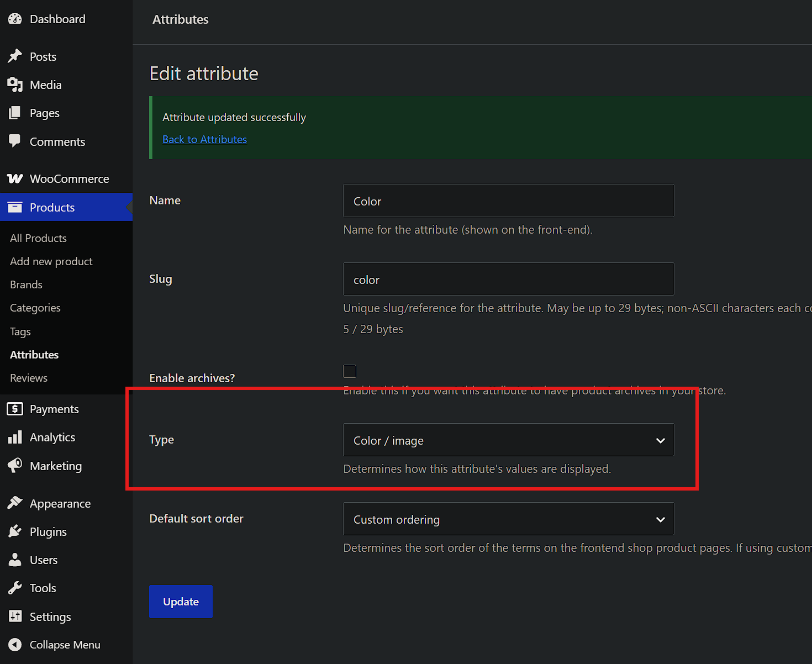This screenshot has height=664, width=812.
Task: Open the Type dropdown showing Color / image
Action: 508,440
